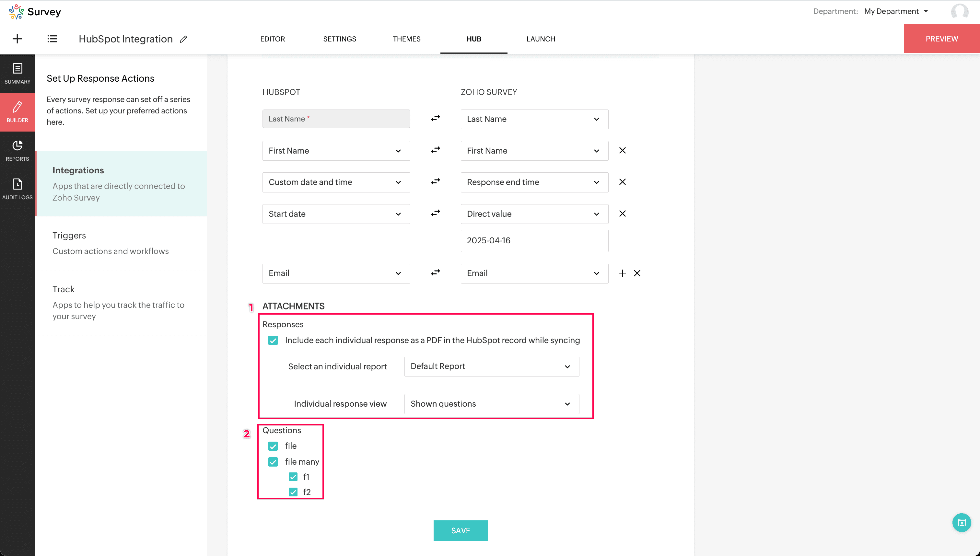The width and height of the screenshot is (980, 556).
Task: Click the 2025-04-16 direct value field
Action: point(534,240)
